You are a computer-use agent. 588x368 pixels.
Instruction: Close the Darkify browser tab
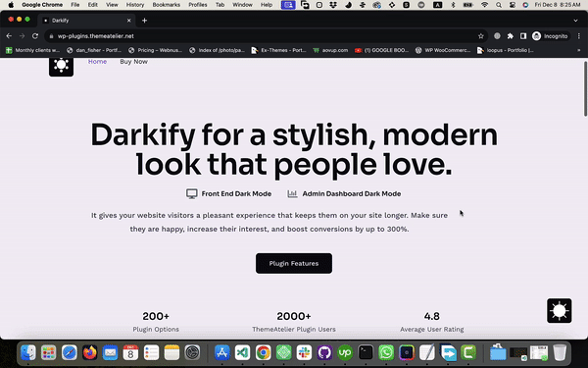[x=128, y=21]
